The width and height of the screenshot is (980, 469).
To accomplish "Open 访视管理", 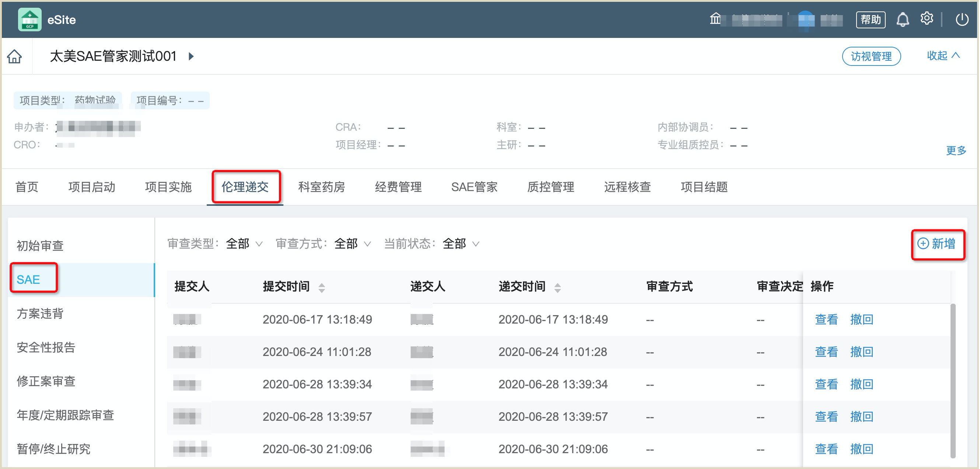I will 871,56.
